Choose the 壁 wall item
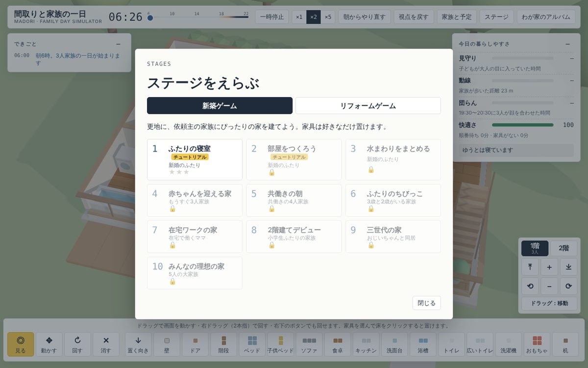This screenshot has width=588, height=368. pos(167,344)
